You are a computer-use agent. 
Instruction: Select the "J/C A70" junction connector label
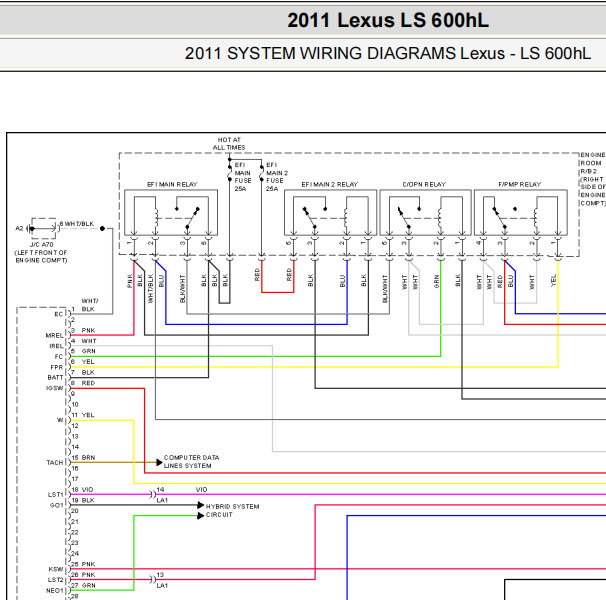pos(42,245)
